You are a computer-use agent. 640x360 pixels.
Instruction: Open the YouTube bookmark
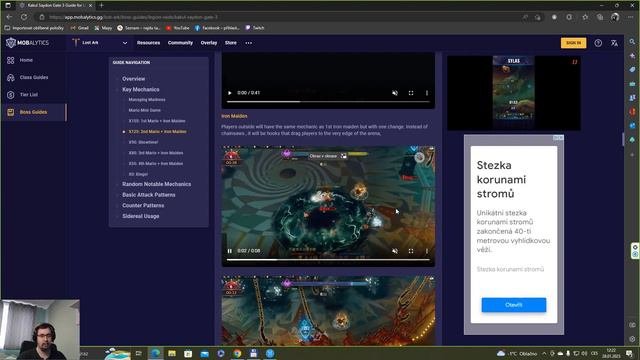[178, 28]
